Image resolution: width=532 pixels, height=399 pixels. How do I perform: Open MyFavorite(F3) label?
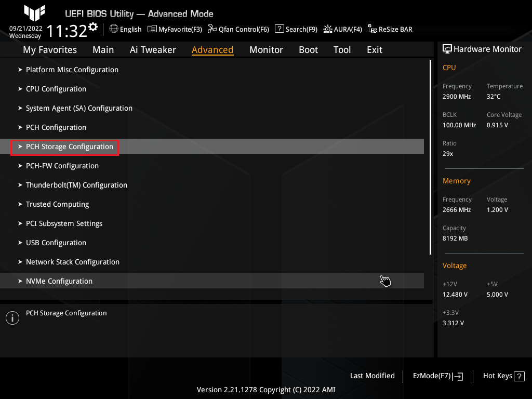(180, 30)
